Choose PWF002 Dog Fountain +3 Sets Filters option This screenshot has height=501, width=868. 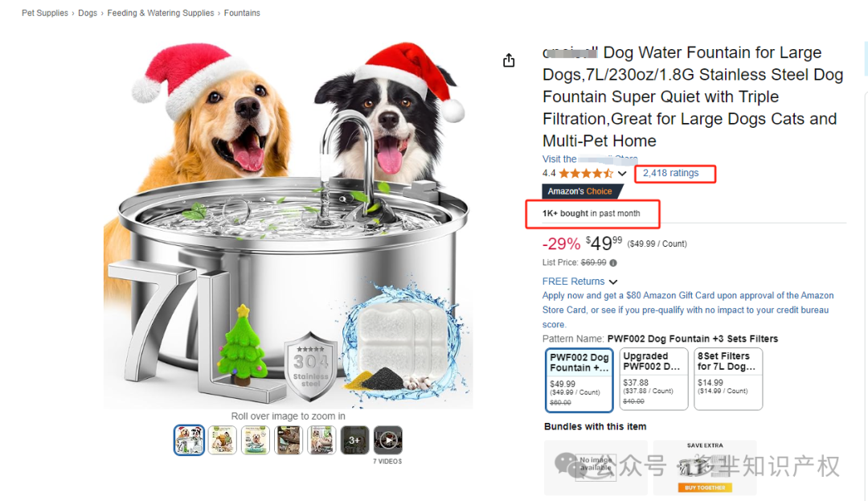pos(579,380)
